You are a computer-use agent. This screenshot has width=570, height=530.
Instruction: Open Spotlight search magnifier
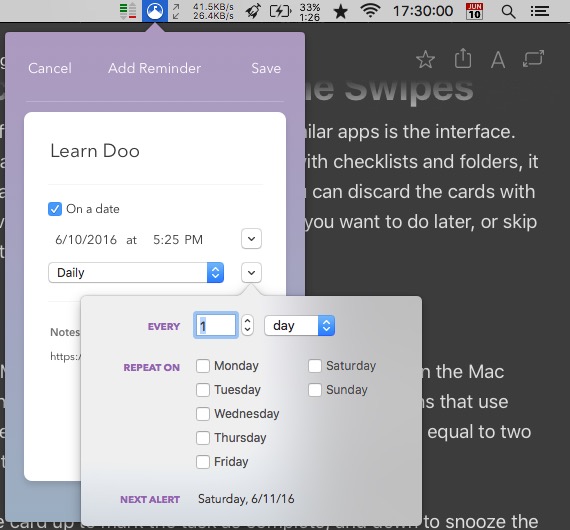[x=508, y=12]
